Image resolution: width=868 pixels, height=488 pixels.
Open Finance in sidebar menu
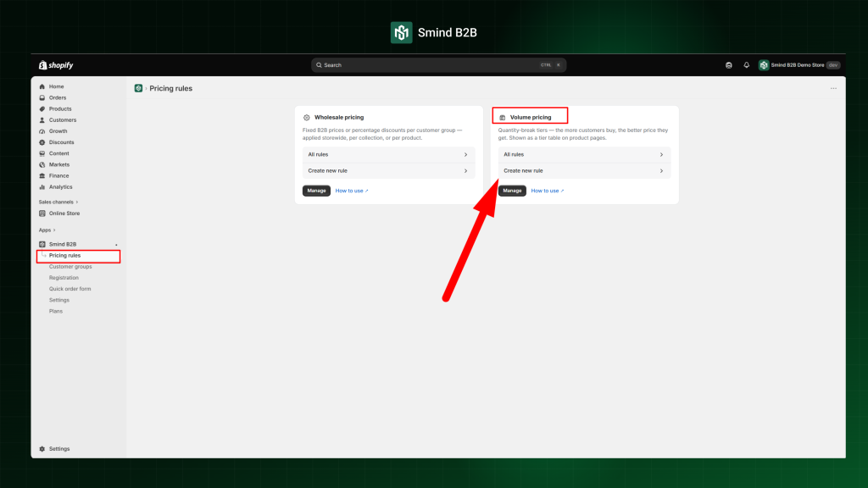click(58, 176)
